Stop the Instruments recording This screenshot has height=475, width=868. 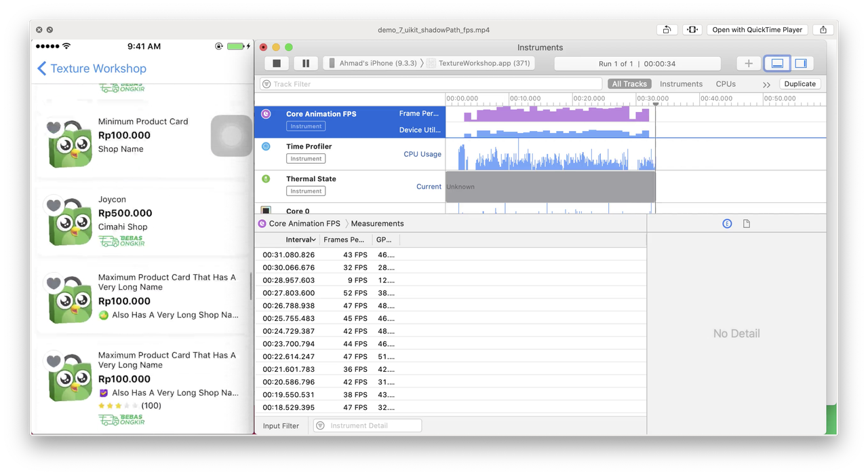[x=277, y=63]
